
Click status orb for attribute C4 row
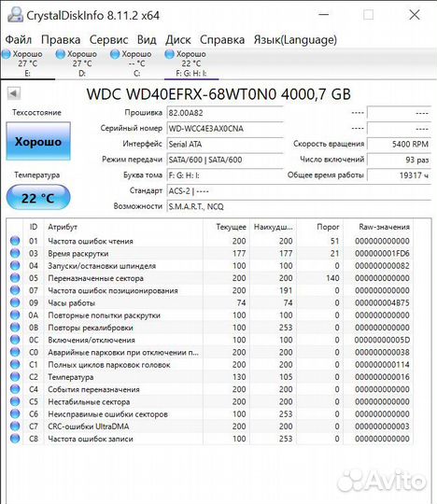coord(15,389)
